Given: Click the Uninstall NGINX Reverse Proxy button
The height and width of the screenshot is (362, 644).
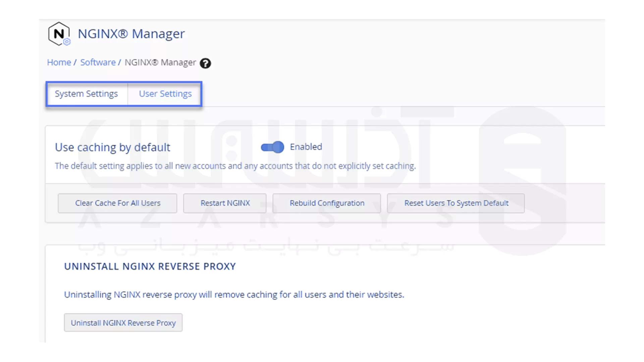Looking at the screenshot, I should [x=123, y=323].
